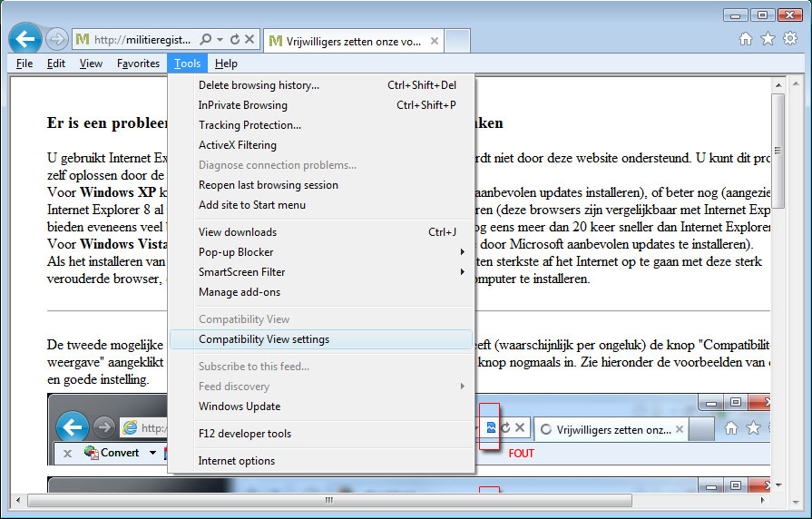Click the Stop (X) icon in address bar

point(249,39)
